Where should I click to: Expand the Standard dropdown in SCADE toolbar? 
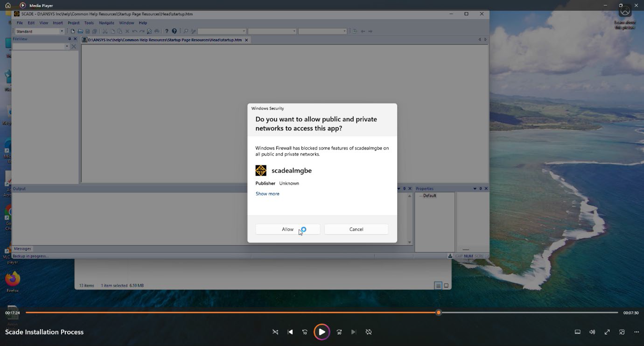62,31
